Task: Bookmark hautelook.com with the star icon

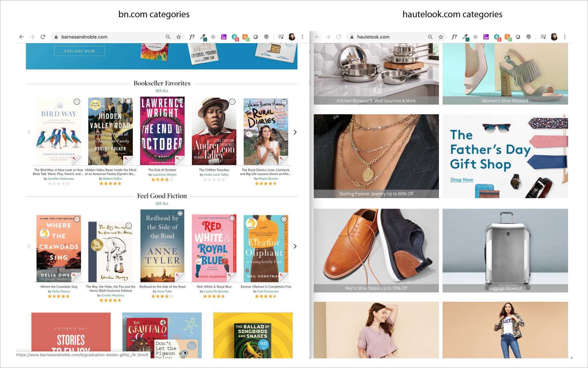Action: [x=441, y=37]
